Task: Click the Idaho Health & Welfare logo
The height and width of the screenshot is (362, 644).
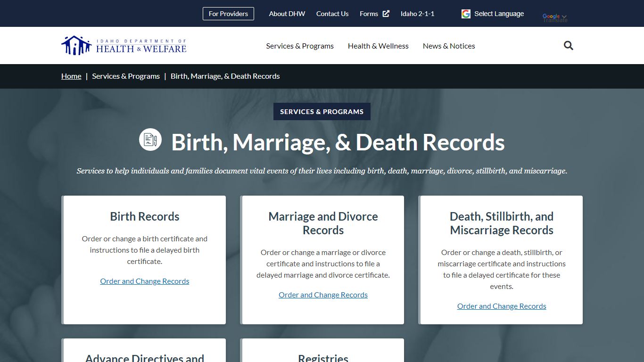Action: pos(124,46)
